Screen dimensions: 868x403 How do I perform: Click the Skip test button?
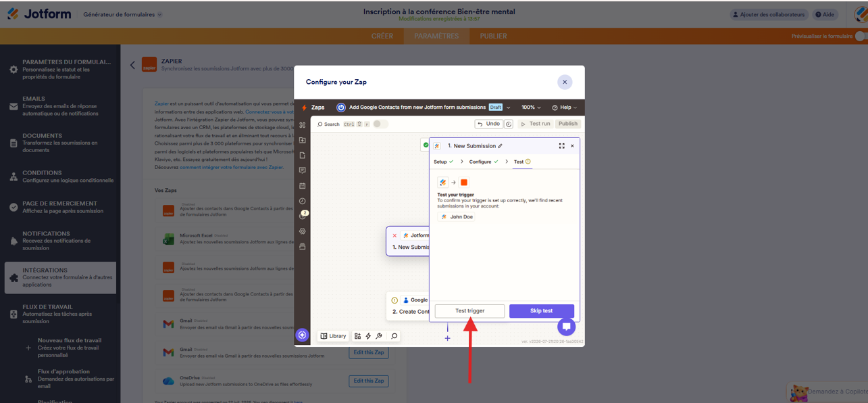pyautogui.click(x=542, y=311)
